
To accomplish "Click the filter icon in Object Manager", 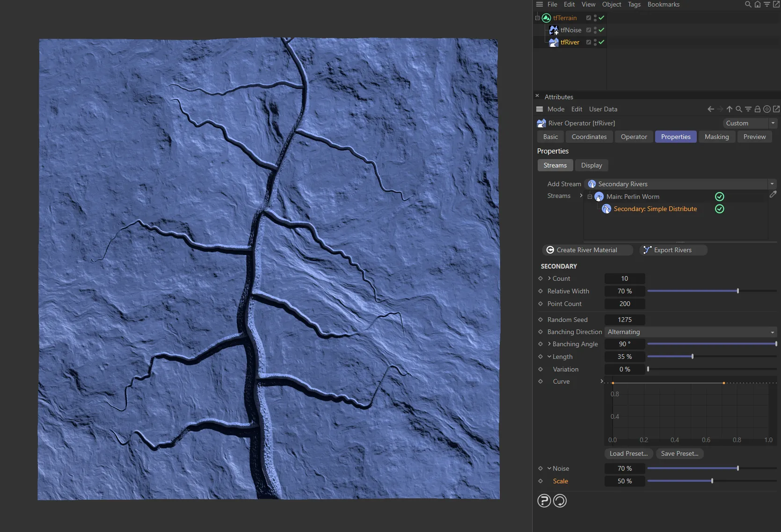I will [x=767, y=4].
